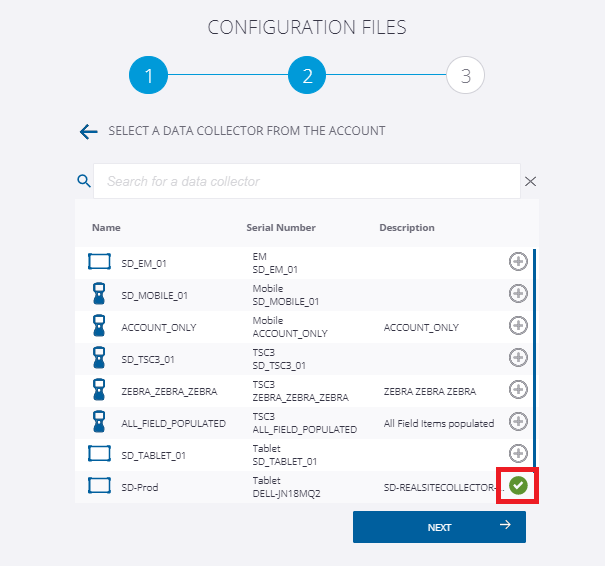Add ALL_FIELD_POPULATED with its plus icon
This screenshot has width=605, height=566.
pyautogui.click(x=518, y=421)
